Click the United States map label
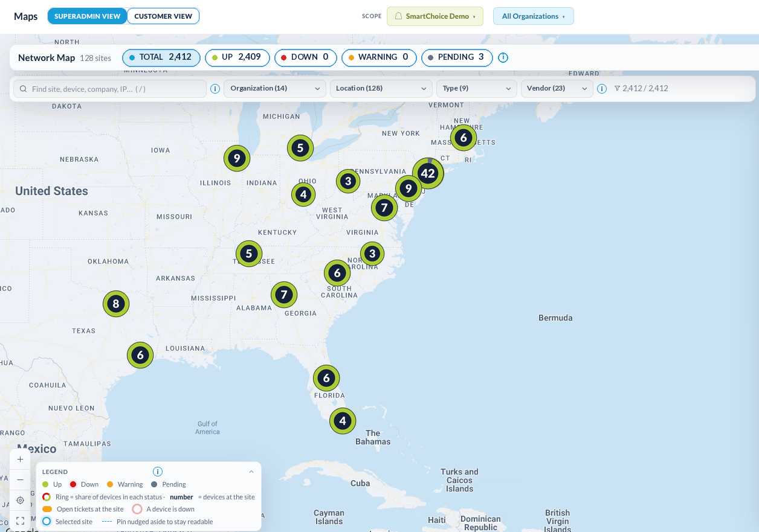 tap(51, 191)
